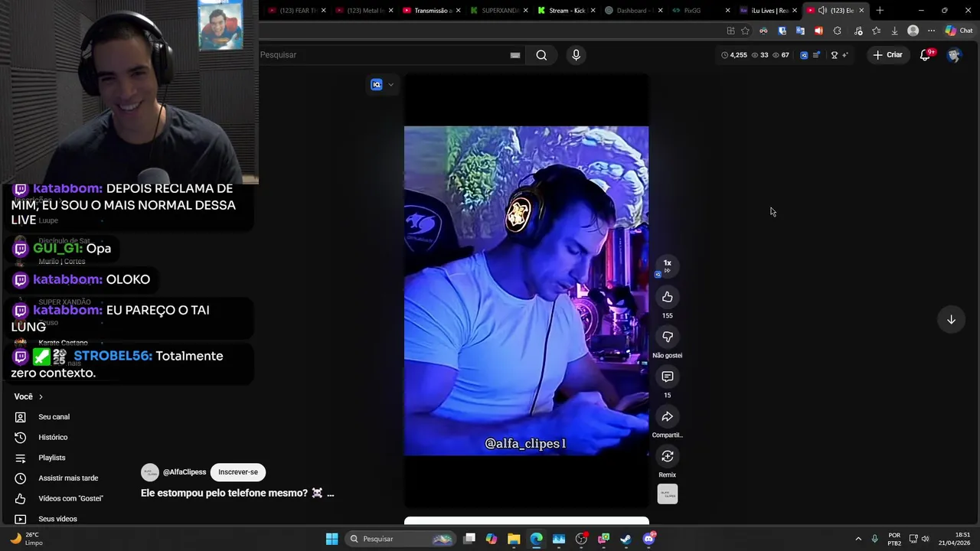Image resolution: width=980 pixels, height=551 pixels.
Task: Click the blue IQ extension icon above video
Action: pyautogui.click(x=377, y=85)
